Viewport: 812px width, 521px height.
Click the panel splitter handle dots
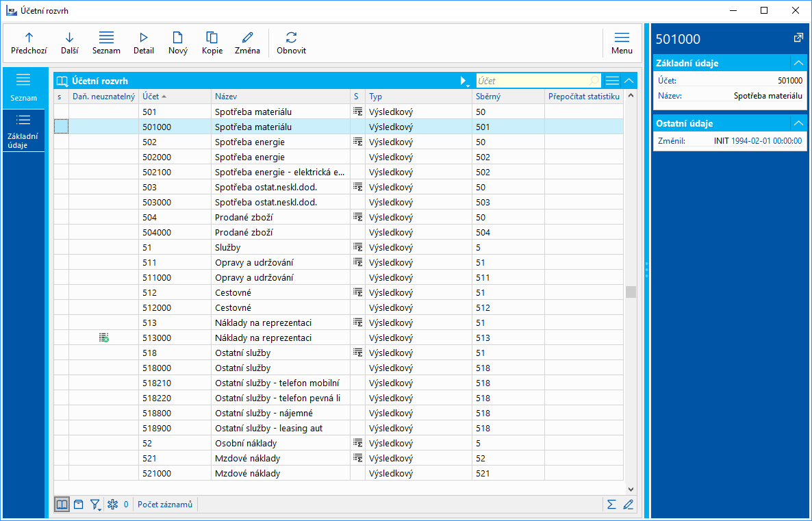pos(647,270)
